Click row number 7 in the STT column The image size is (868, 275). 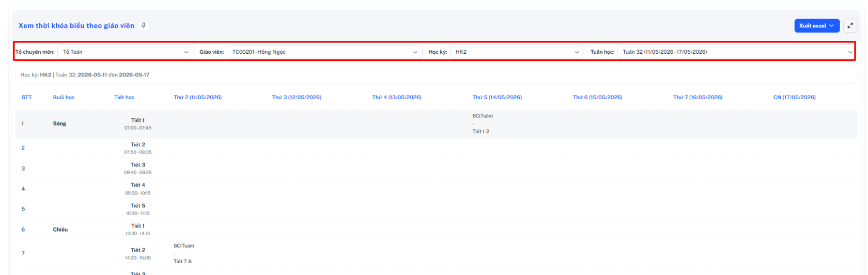click(23, 253)
